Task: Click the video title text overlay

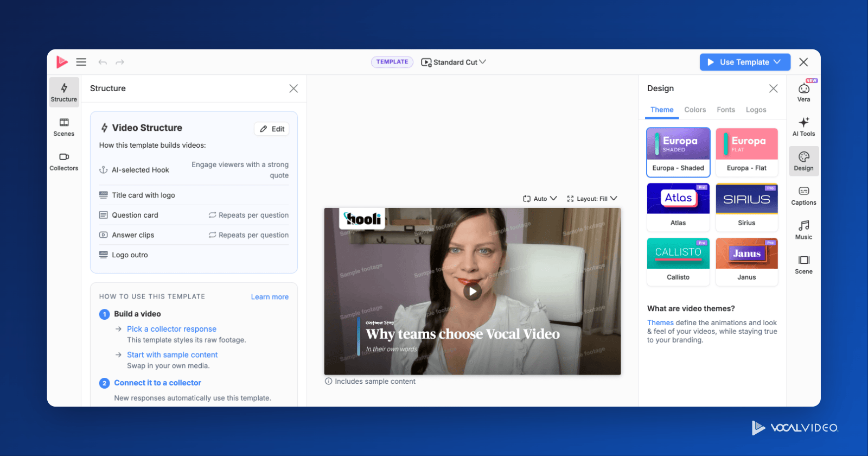Action: pos(463,334)
